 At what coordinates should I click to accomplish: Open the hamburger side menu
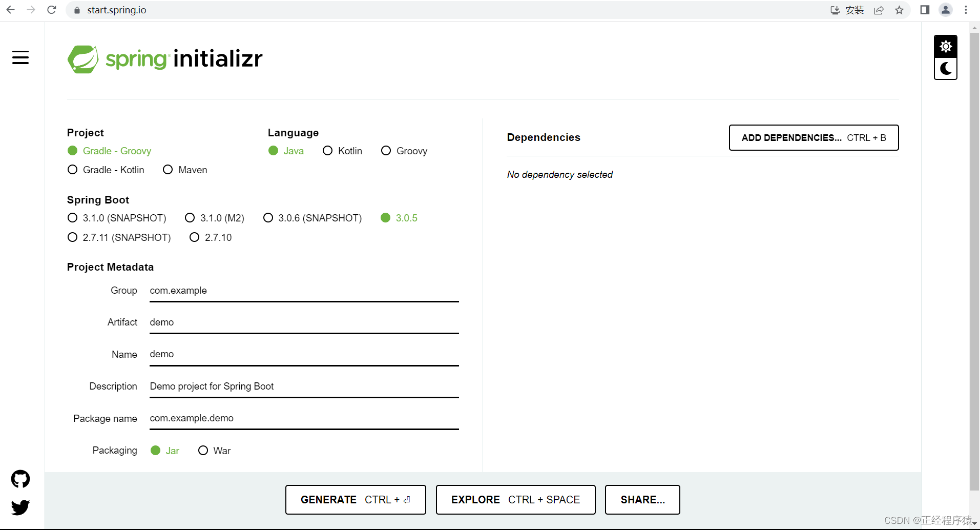[20, 57]
